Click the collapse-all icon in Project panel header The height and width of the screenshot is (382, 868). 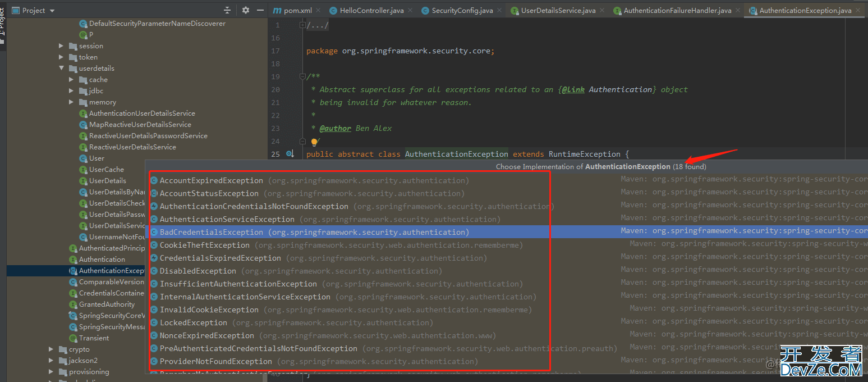click(227, 10)
